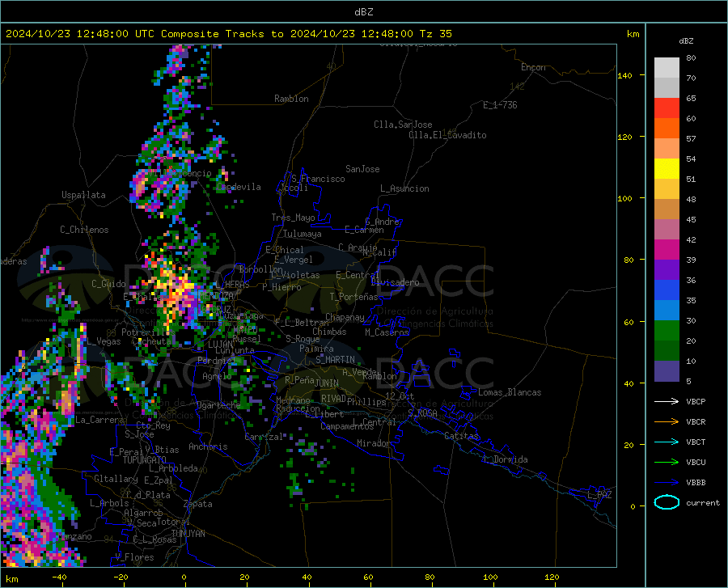Click the Zapata place label
Screen dimensions: 728x588
coord(198,504)
